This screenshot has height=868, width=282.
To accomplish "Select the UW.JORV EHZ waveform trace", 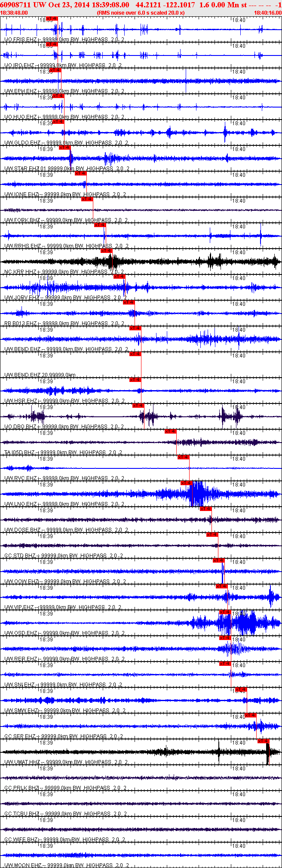I will tap(141, 287).
